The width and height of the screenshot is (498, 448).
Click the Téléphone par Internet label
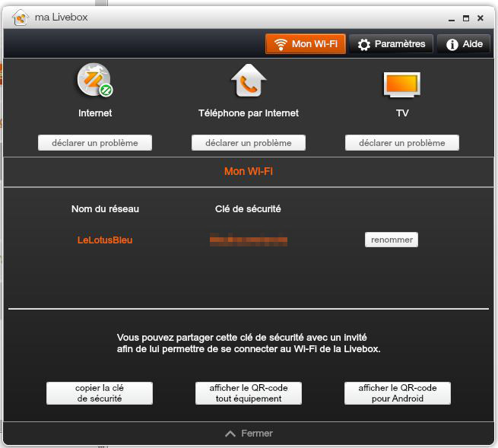249,113
